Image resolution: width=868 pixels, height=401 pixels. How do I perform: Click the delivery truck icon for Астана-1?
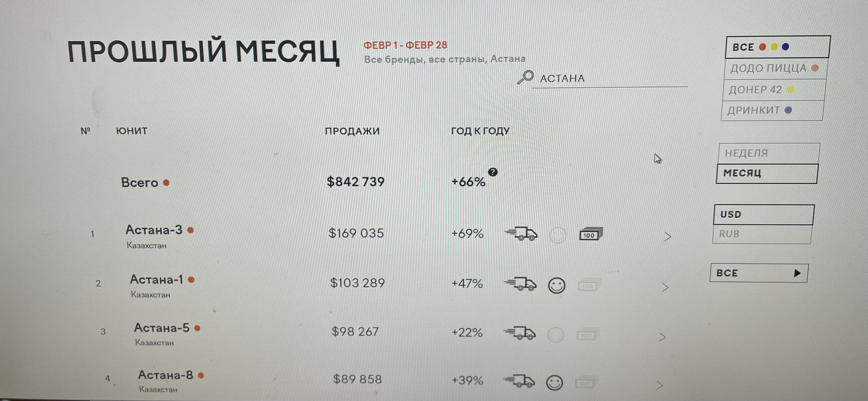520,284
